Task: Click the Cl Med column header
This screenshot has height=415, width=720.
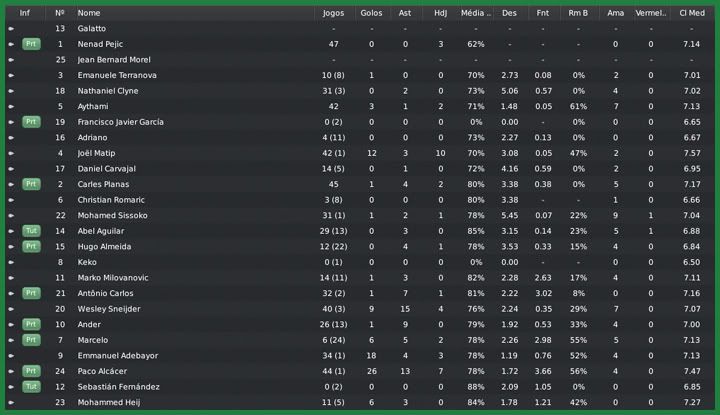Action: click(691, 13)
